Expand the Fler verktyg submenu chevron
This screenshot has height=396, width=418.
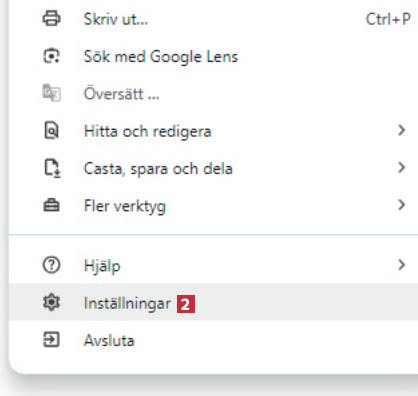tap(402, 205)
